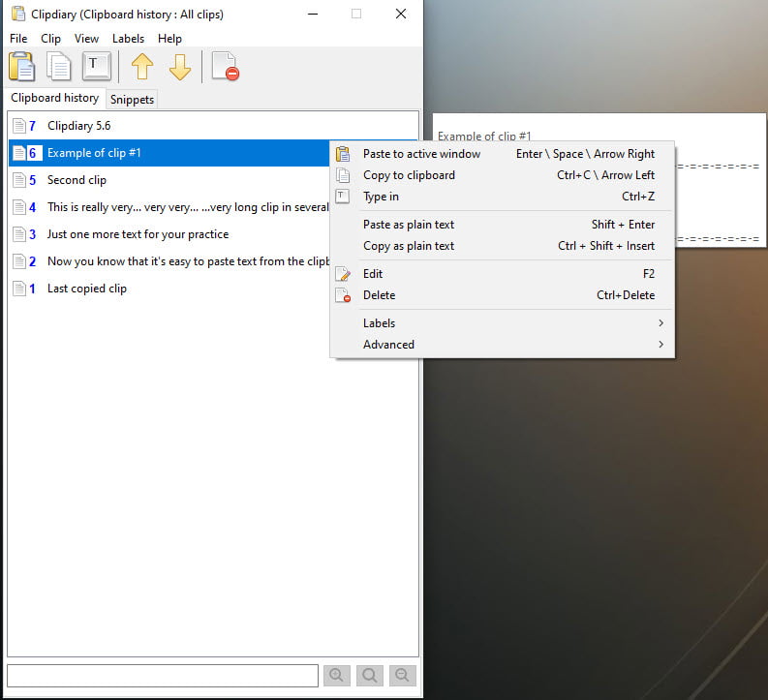The image size is (768, 700).
Task: Choose Edit in context menu
Action: pyautogui.click(x=502, y=274)
